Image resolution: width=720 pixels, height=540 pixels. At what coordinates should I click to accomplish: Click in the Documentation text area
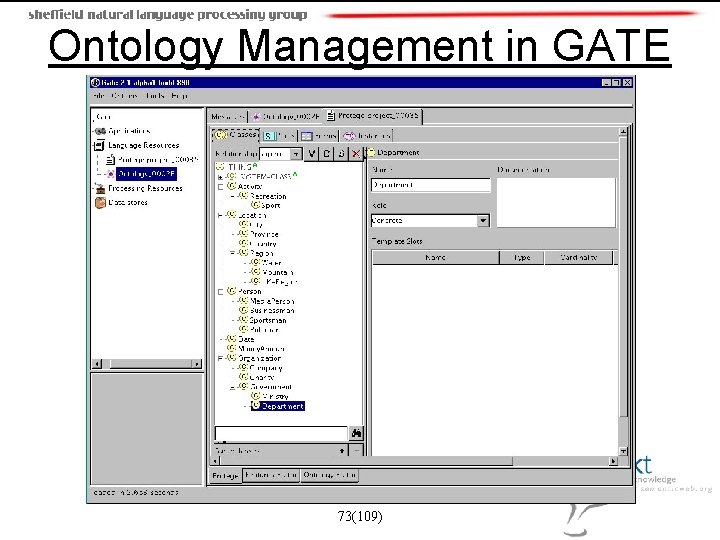556,202
